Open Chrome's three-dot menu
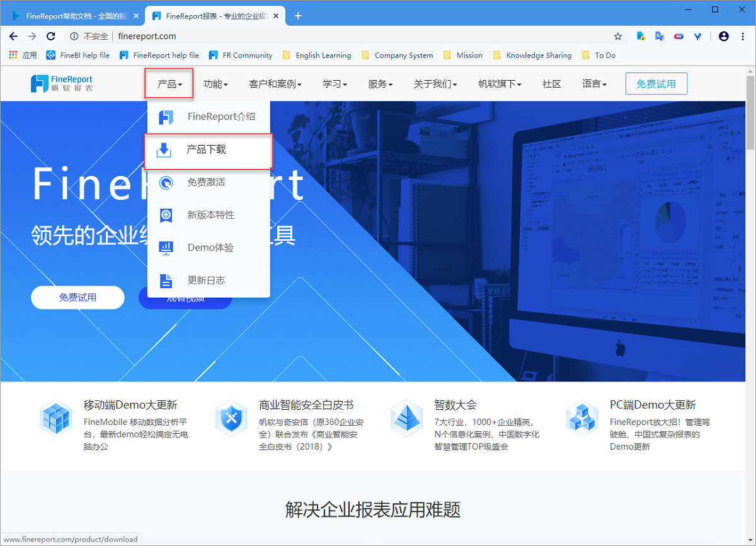Image resolution: width=756 pixels, height=546 pixels. pos(743,37)
